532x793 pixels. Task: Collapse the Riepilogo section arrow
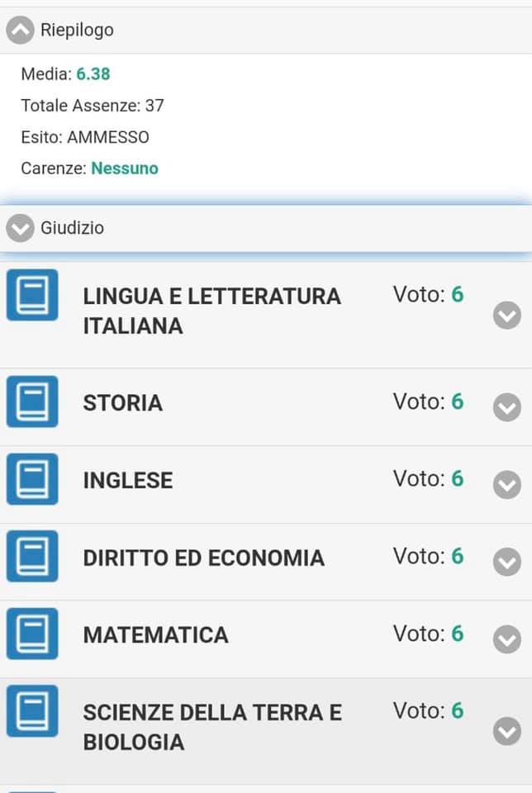(20, 30)
